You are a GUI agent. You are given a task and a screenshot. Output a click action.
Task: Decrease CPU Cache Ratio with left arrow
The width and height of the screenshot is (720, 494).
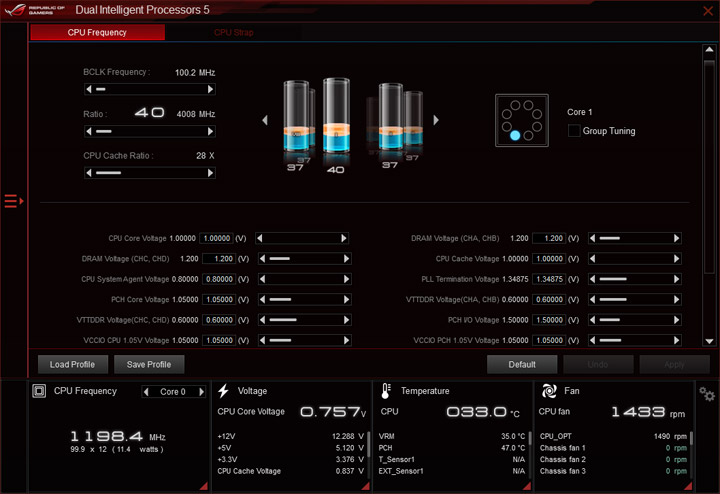89,173
